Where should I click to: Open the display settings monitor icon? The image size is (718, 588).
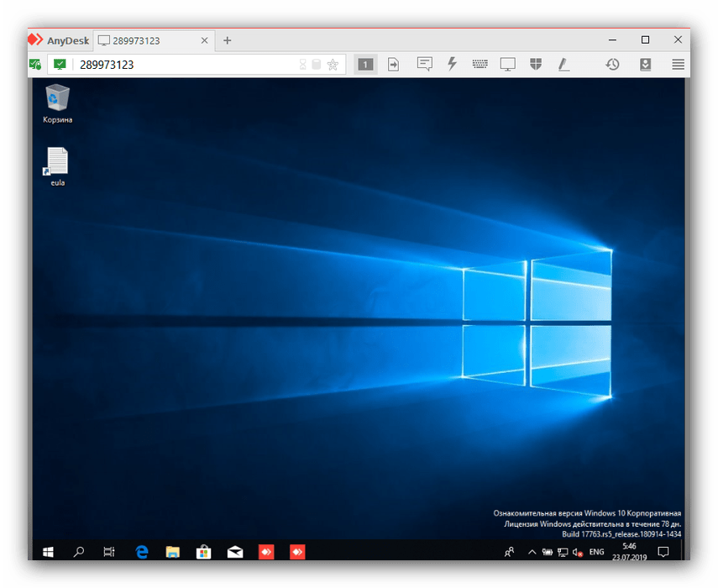pos(507,64)
